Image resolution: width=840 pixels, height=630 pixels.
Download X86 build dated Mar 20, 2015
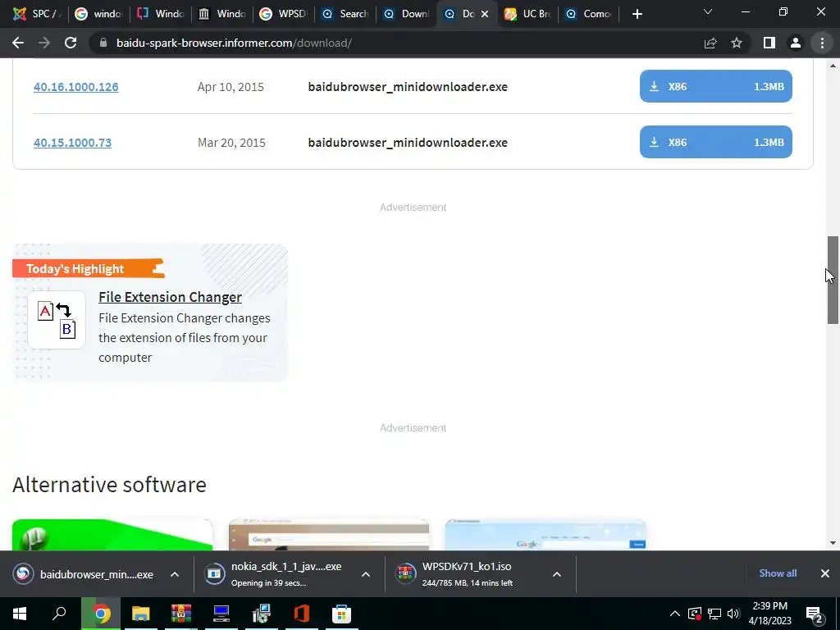[715, 142]
